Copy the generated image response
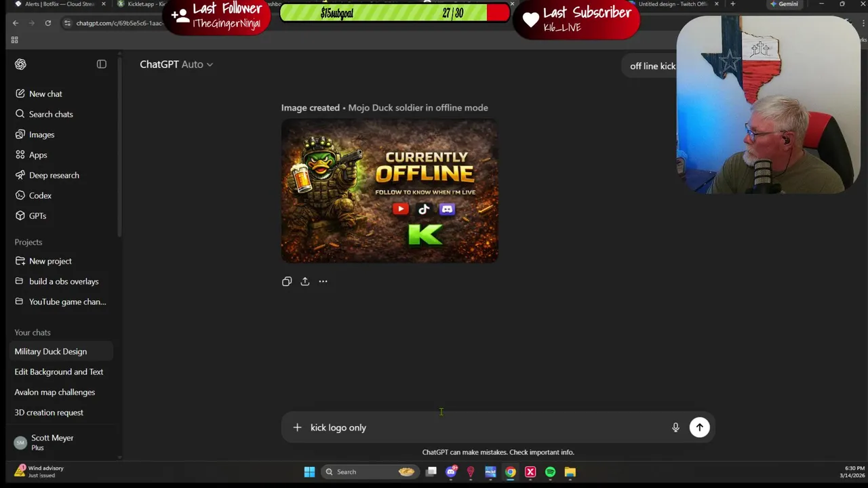The image size is (868, 488). 287,281
